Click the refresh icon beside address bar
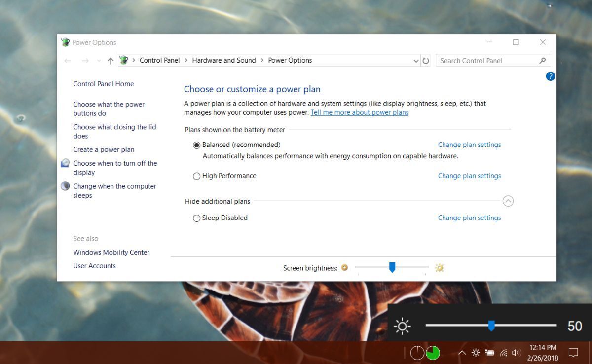The width and height of the screenshot is (592, 364). pyautogui.click(x=426, y=61)
